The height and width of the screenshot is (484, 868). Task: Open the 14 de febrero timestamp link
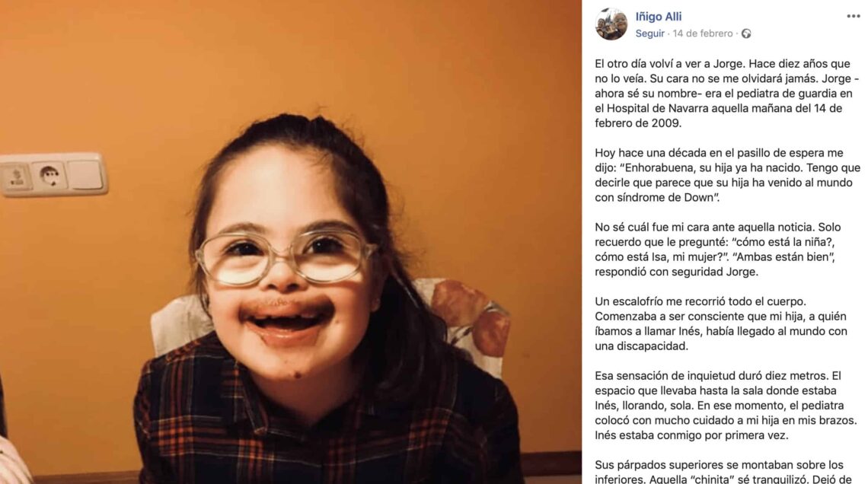(x=702, y=33)
